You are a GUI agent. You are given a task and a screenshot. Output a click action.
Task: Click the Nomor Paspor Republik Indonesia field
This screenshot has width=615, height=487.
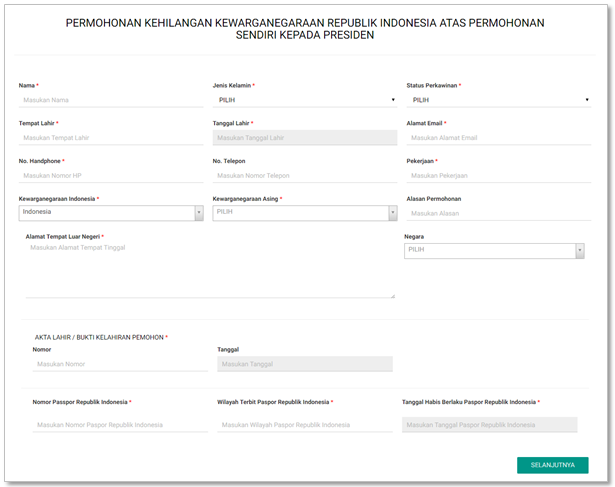(x=120, y=425)
